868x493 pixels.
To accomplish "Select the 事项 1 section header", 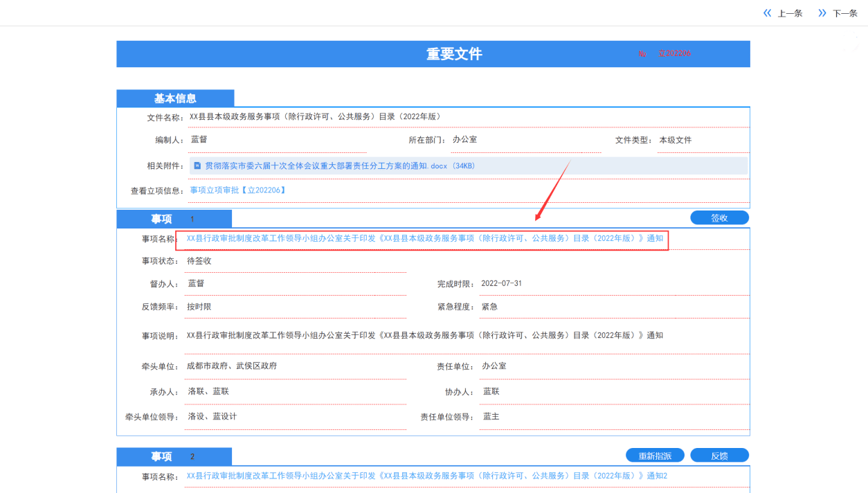I will coord(174,219).
